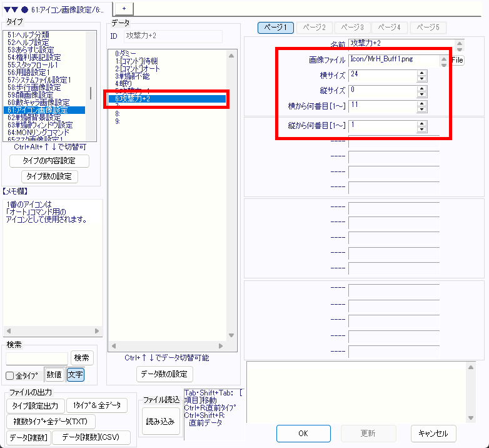This screenshot has width=489, height=448.
Task: Click the + new tab button
Action: (x=124, y=8)
